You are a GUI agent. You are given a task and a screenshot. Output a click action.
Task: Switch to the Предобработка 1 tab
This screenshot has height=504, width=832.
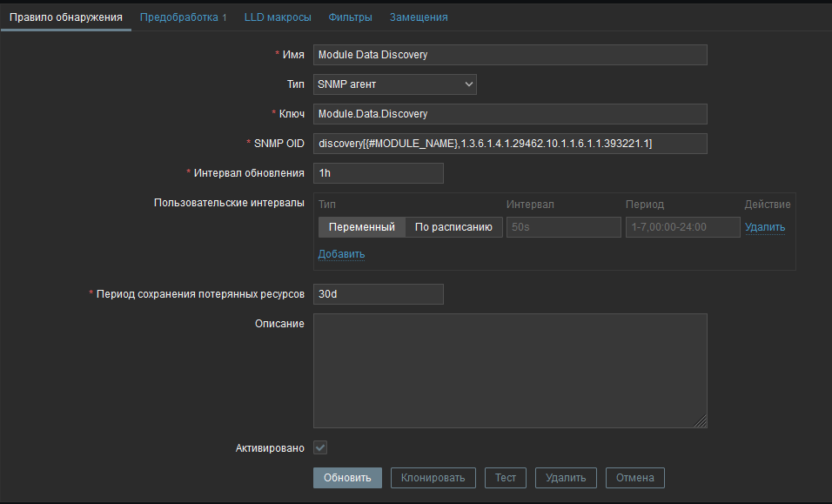coord(184,17)
